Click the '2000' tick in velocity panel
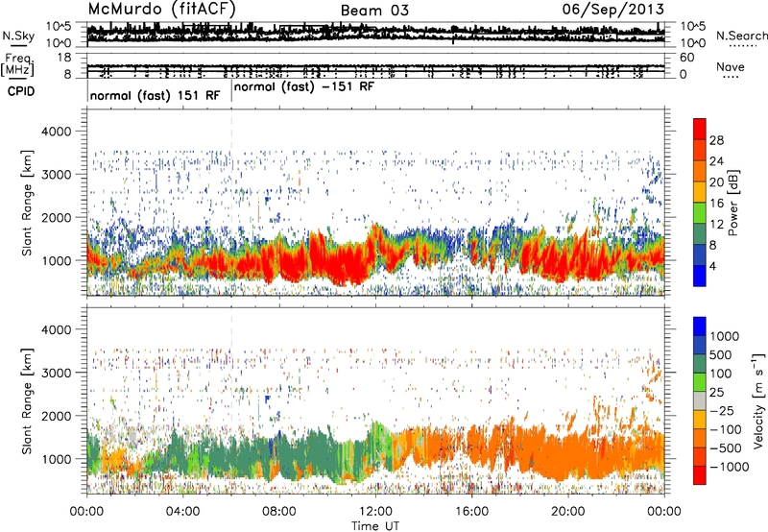Image resolution: width=768 pixels, height=532 pixels. point(57,416)
